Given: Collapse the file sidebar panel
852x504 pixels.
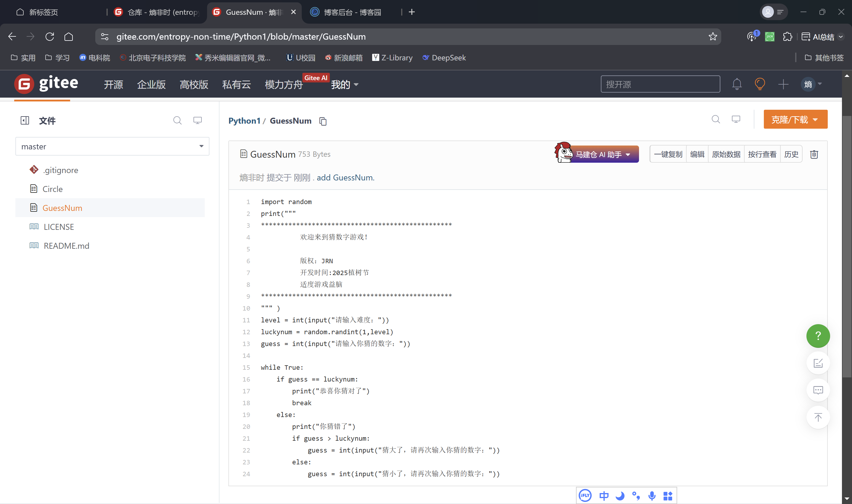Looking at the screenshot, I should pos(25,120).
